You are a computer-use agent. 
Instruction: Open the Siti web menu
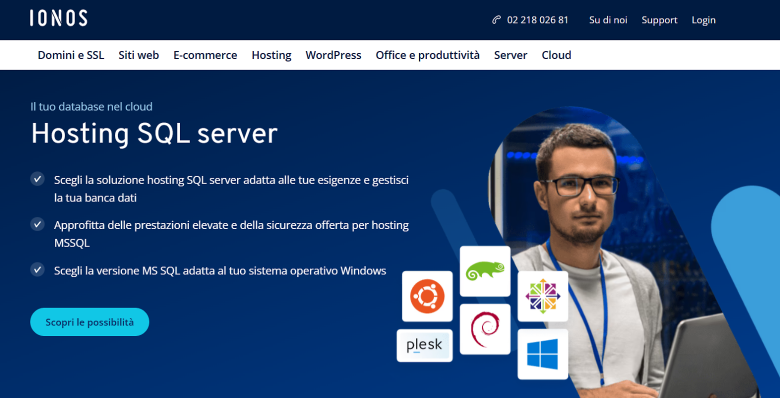(x=139, y=55)
